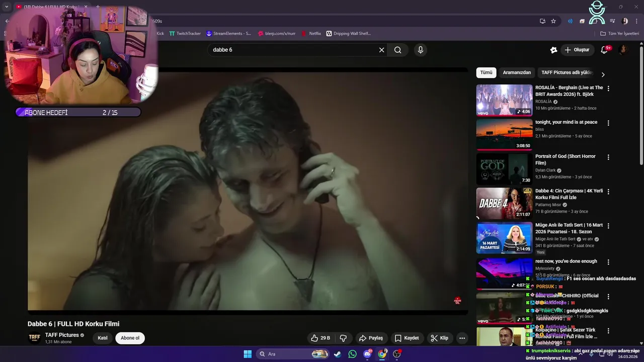Open a new browser tab

(x=98, y=7)
